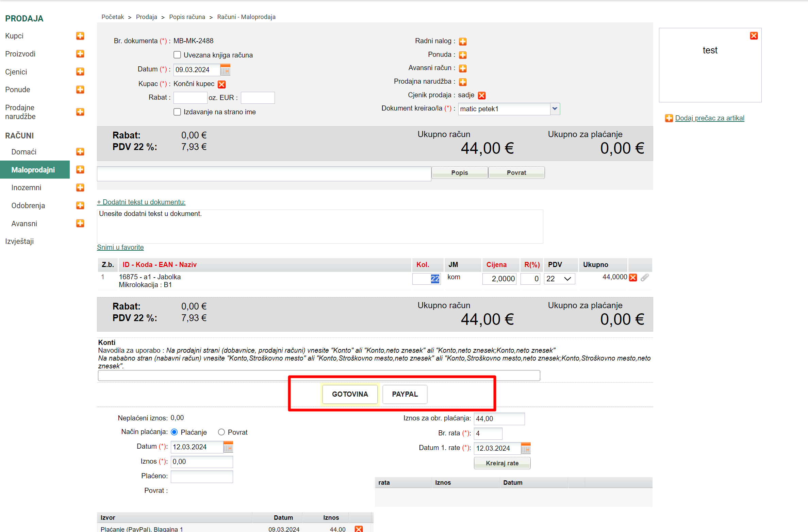
Task: Go to Izvještaji in sidebar menu
Action: 19,241
